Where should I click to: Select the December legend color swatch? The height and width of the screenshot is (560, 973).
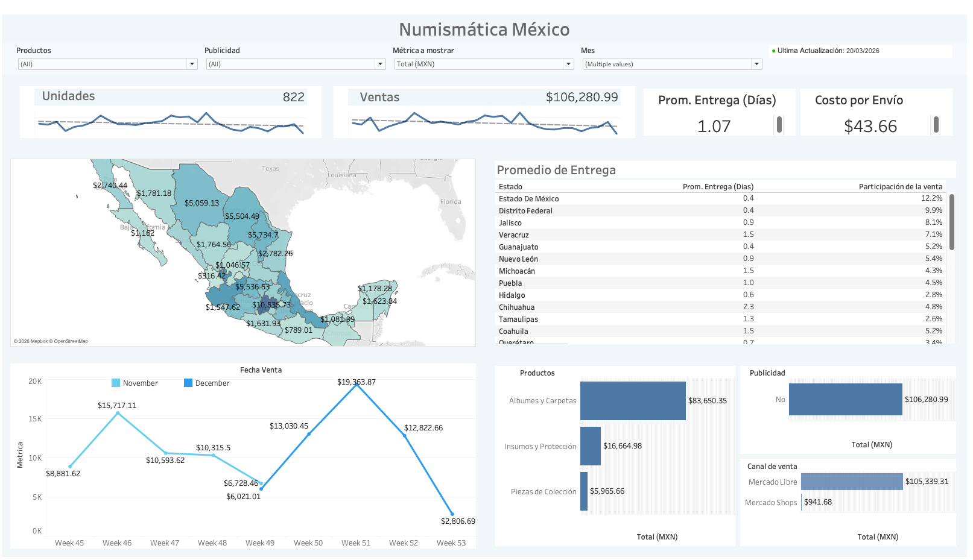188,383
